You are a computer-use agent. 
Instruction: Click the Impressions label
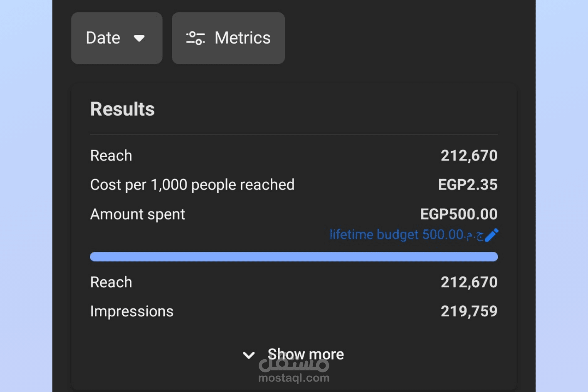pos(131,311)
